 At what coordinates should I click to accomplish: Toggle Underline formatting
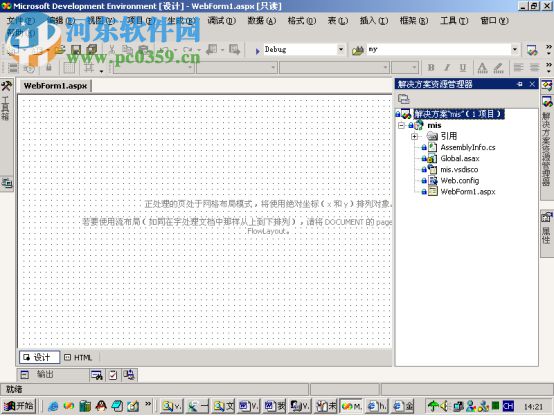pyautogui.click(x=462, y=68)
